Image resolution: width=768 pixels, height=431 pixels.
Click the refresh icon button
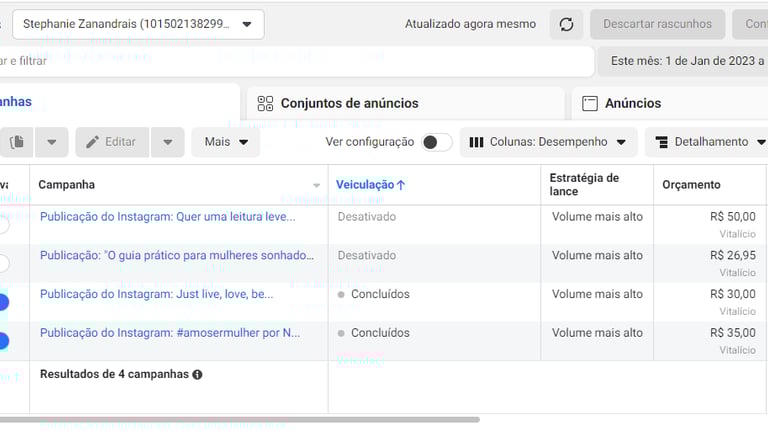[566, 24]
